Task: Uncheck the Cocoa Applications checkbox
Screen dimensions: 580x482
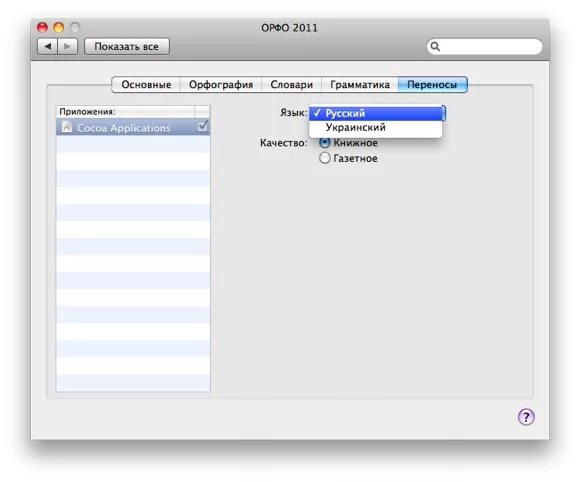Action: pos(202,127)
